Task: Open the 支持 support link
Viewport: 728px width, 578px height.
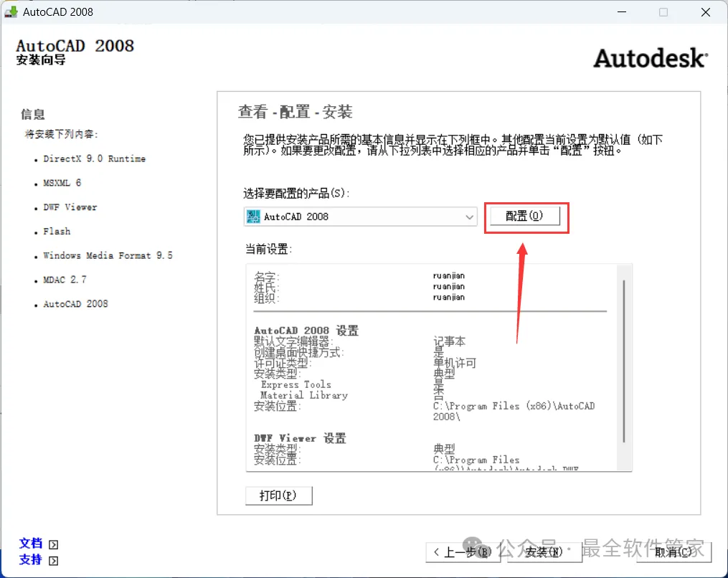Action: point(31,559)
